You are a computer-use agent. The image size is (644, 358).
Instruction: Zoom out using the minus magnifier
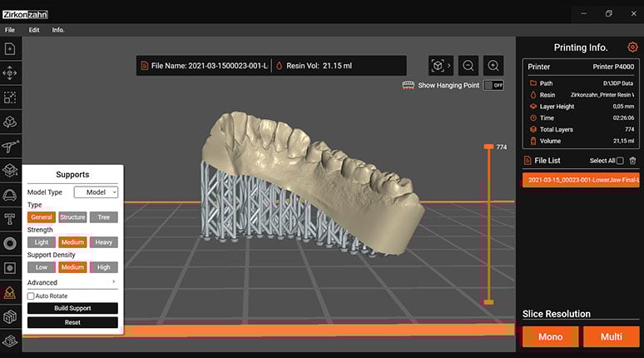coord(468,66)
